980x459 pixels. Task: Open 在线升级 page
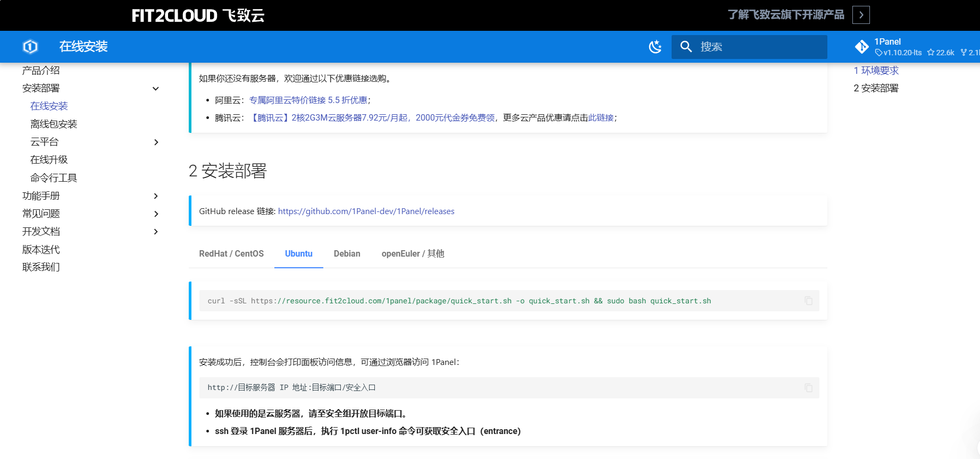click(49, 160)
